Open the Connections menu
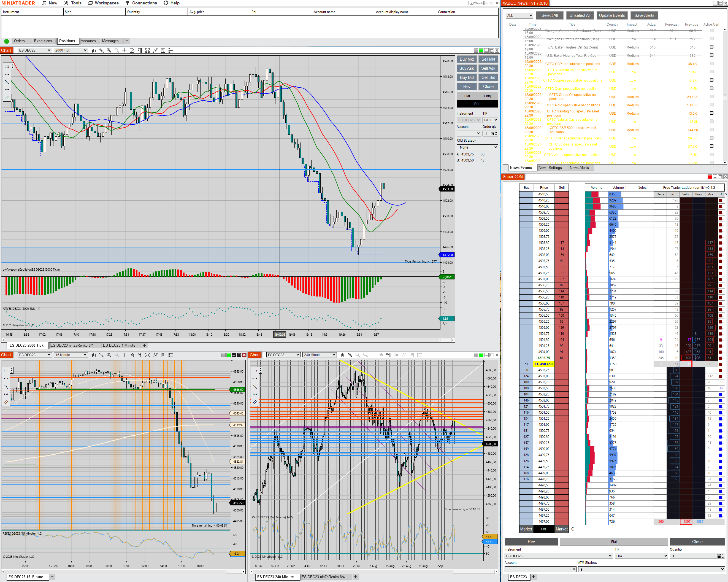Viewport: 728px width, 582px height. click(x=141, y=3)
